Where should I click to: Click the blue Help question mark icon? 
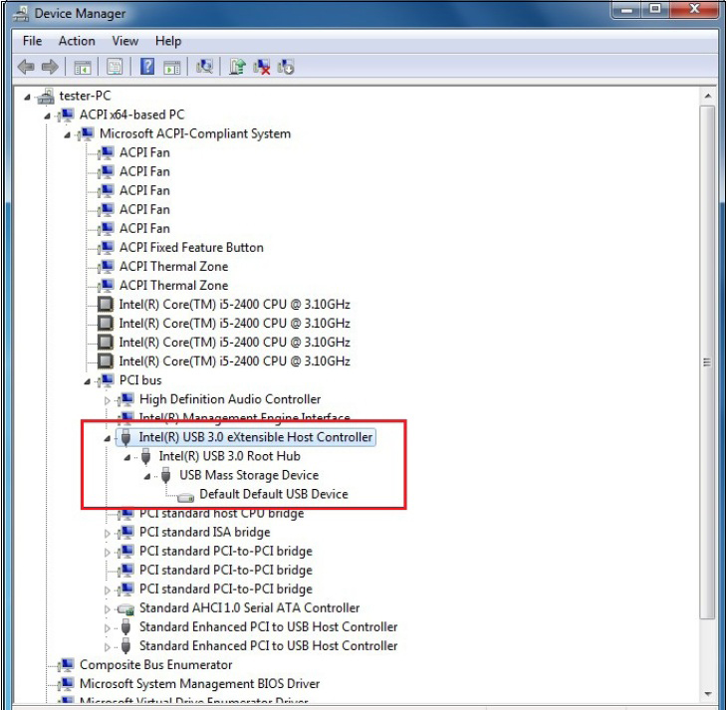pyautogui.click(x=147, y=67)
